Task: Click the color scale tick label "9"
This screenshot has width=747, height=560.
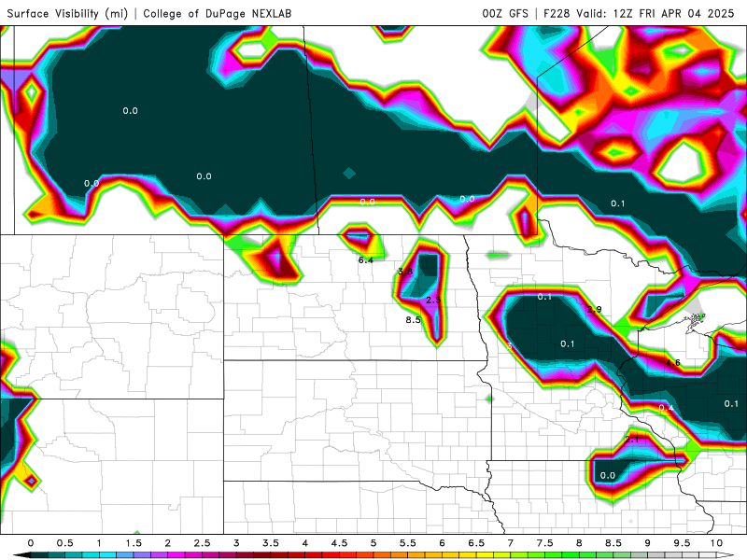Action: point(648,543)
